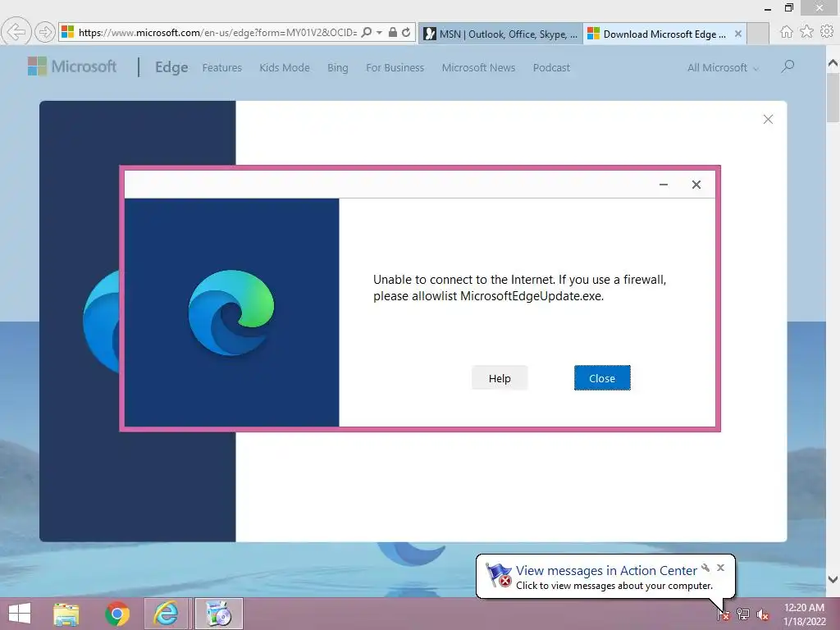Minimize the Internet Explorer window
The width and height of the screenshot is (840, 630).
(x=768, y=8)
